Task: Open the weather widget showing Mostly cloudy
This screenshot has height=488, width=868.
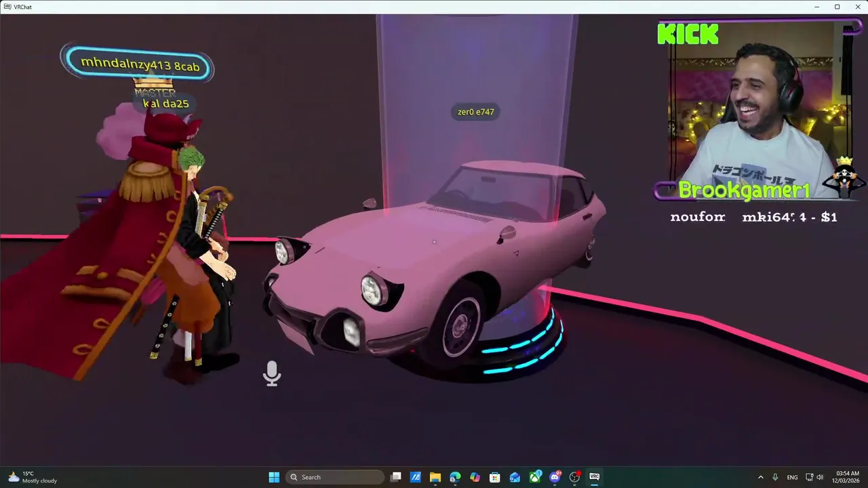Action: (x=33, y=477)
